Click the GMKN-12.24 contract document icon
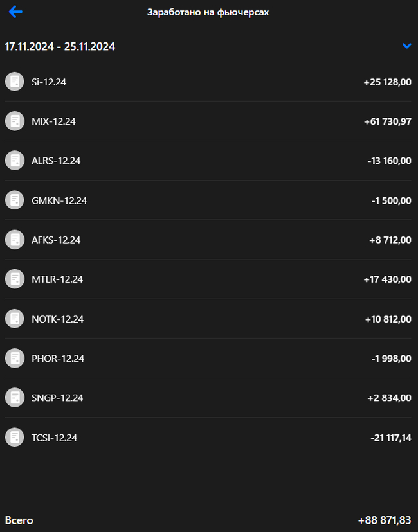418x532 pixels. click(x=14, y=200)
